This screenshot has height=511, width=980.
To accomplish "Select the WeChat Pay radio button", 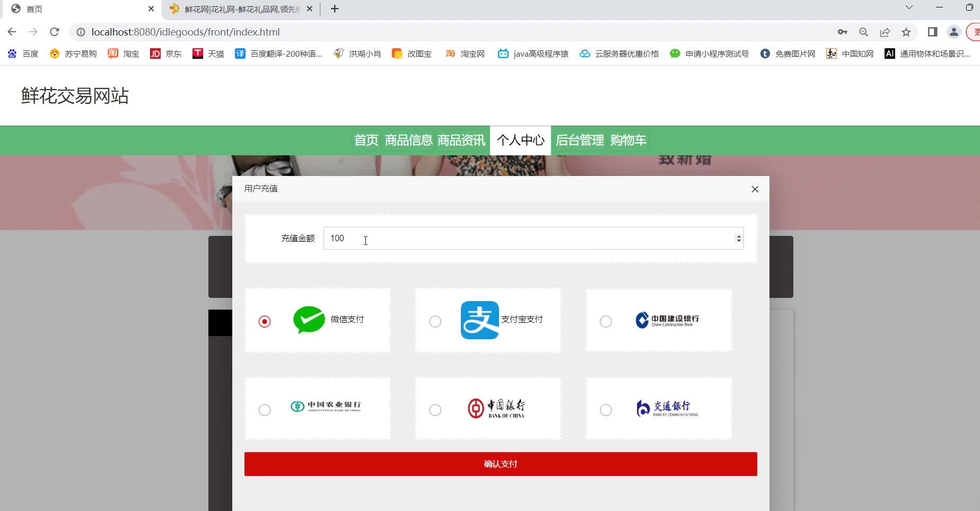I will pyautogui.click(x=265, y=321).
